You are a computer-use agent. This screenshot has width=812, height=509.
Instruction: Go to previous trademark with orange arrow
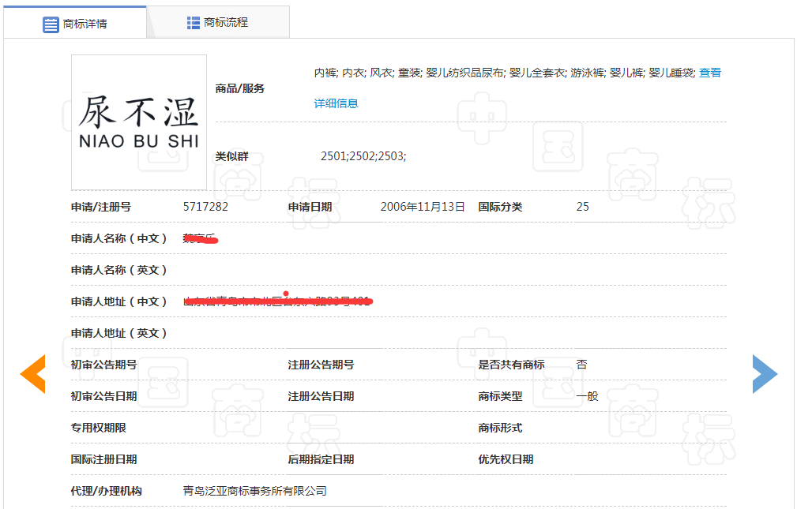32,374
